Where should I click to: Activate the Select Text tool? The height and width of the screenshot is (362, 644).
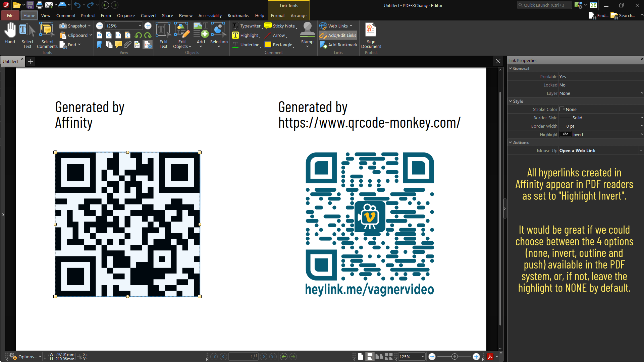tap(27, 36)
